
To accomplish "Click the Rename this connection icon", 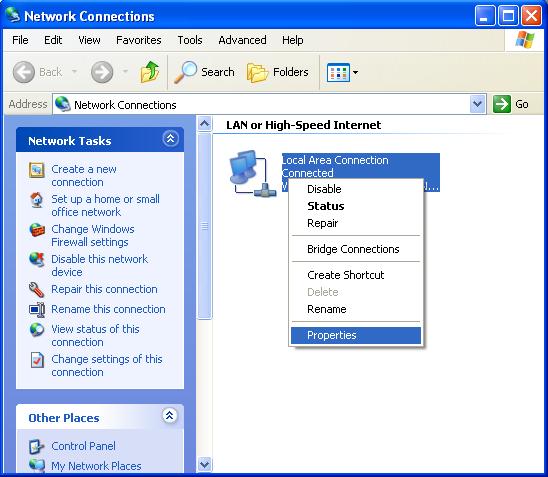I will (x=37, y=310).
